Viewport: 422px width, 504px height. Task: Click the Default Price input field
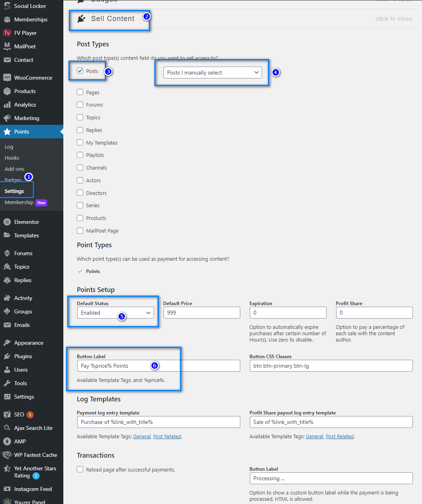[x=201, y=313]
